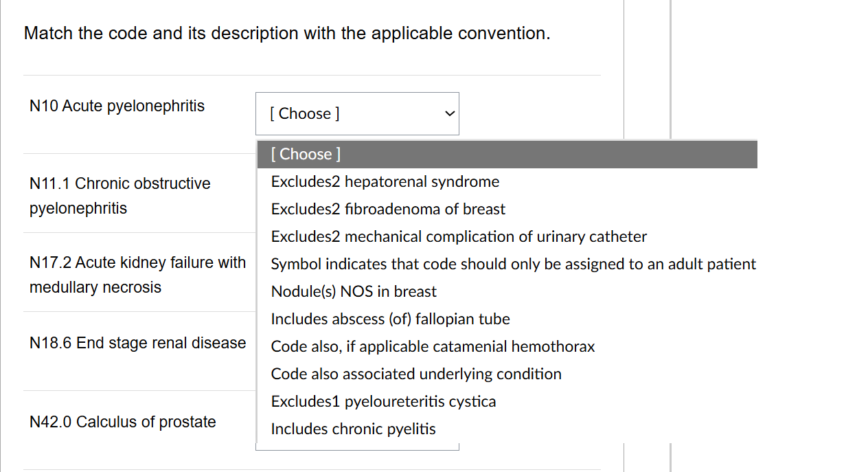Choose the adult patient symbol option
868x472 pixels.
pyautogui.click(x=513, y=264)
